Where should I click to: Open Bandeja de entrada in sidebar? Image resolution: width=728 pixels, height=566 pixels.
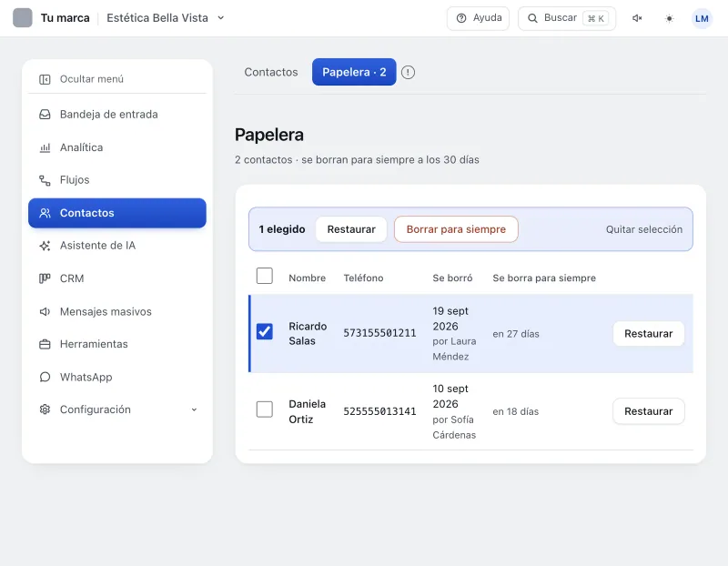[117, 115]
